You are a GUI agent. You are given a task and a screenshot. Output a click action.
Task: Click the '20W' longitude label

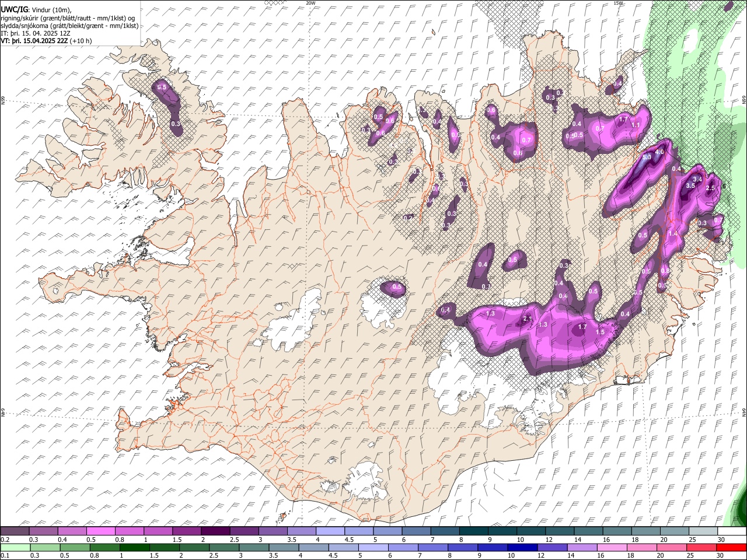coord(310,3)
